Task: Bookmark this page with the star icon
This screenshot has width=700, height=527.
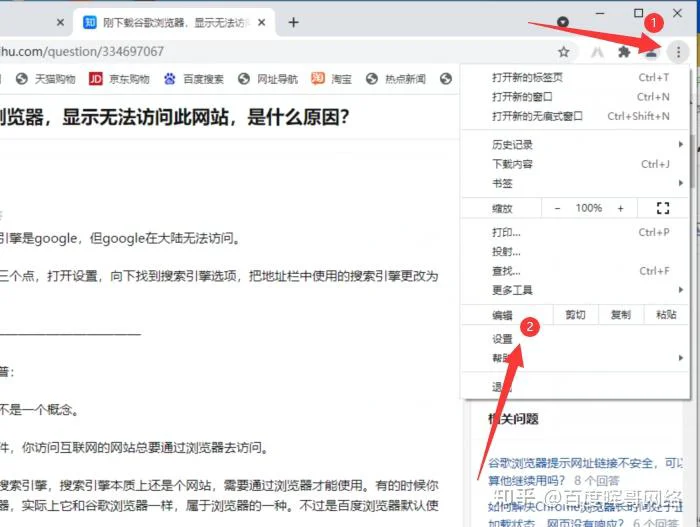Action: tap(564, 52)
